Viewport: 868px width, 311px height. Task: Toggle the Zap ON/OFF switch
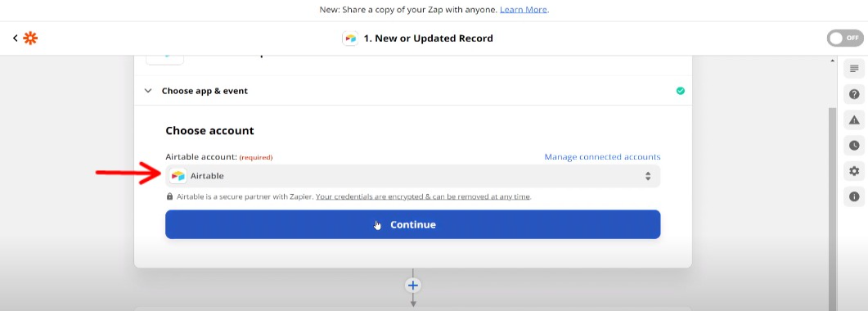coord(845,38)
